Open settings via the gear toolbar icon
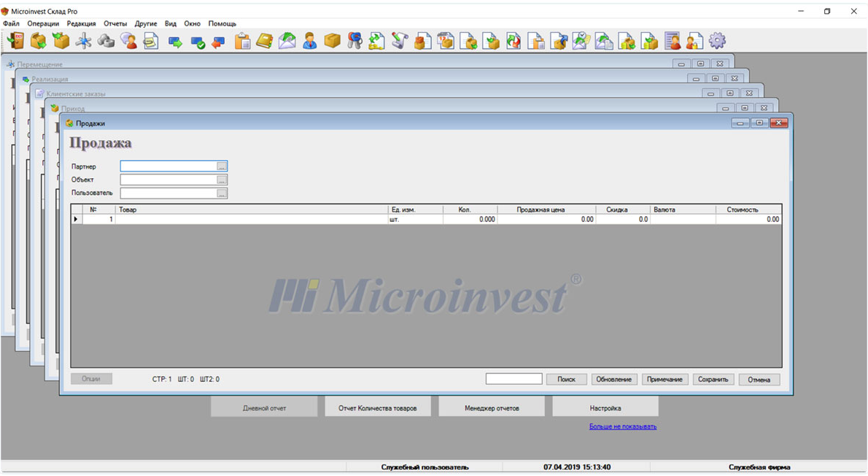Viewport: 868px width, 476px height. (x=717, y=41)
